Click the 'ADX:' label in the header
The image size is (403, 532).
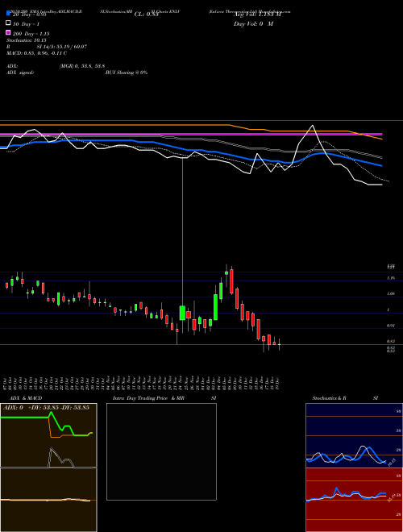[12, 66]
